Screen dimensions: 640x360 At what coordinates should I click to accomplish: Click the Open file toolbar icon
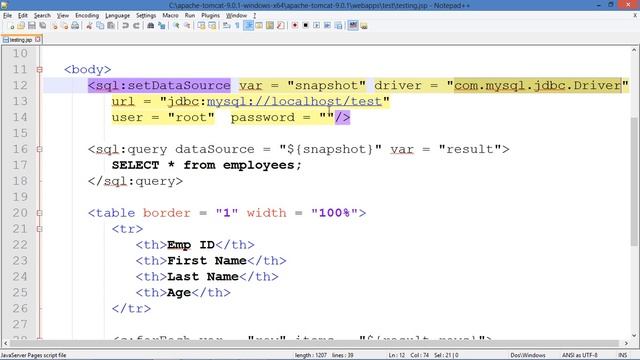point(21,26)
